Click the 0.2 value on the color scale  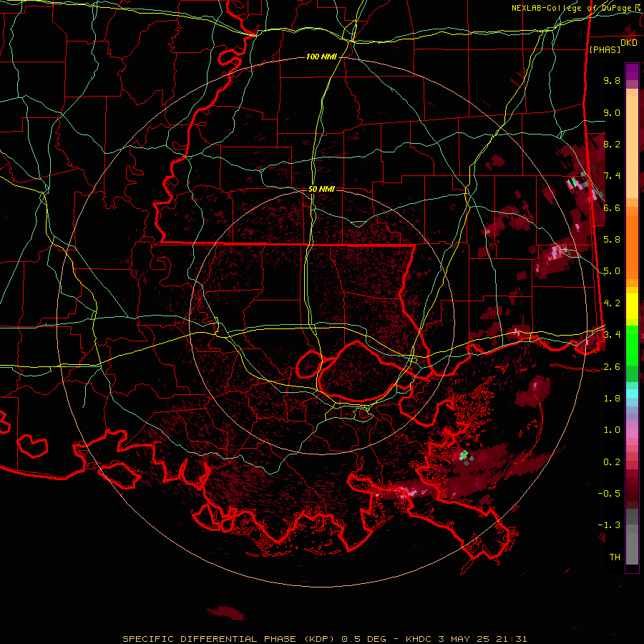pyautogui.click(x=612, y=462)
